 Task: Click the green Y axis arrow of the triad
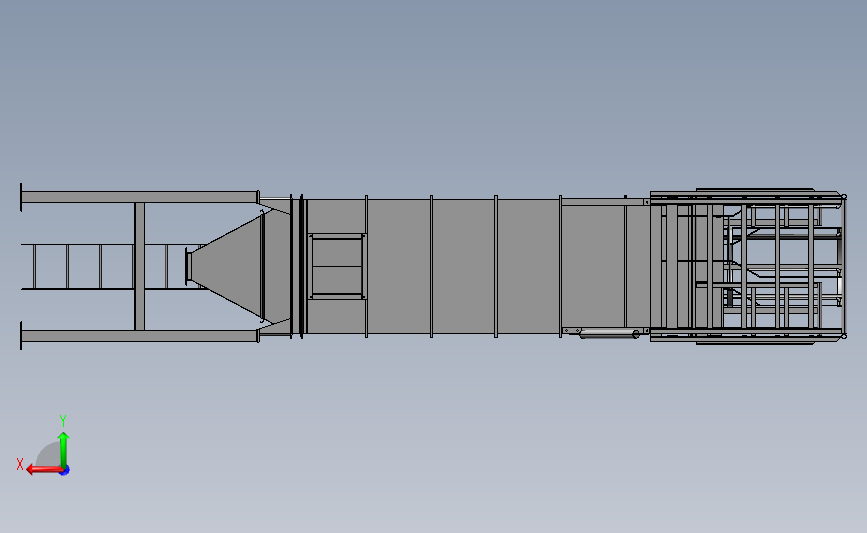[64, 450]
